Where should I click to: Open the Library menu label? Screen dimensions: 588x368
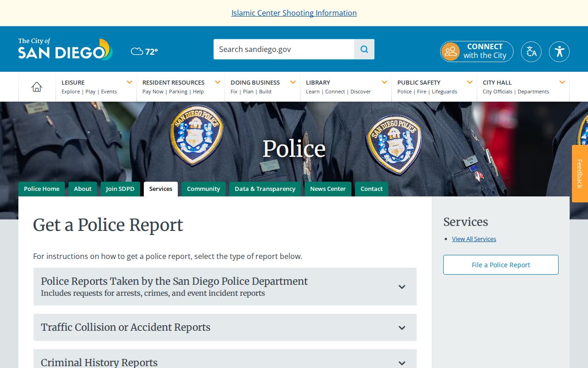pyautogui.click(x=318, y=82)
